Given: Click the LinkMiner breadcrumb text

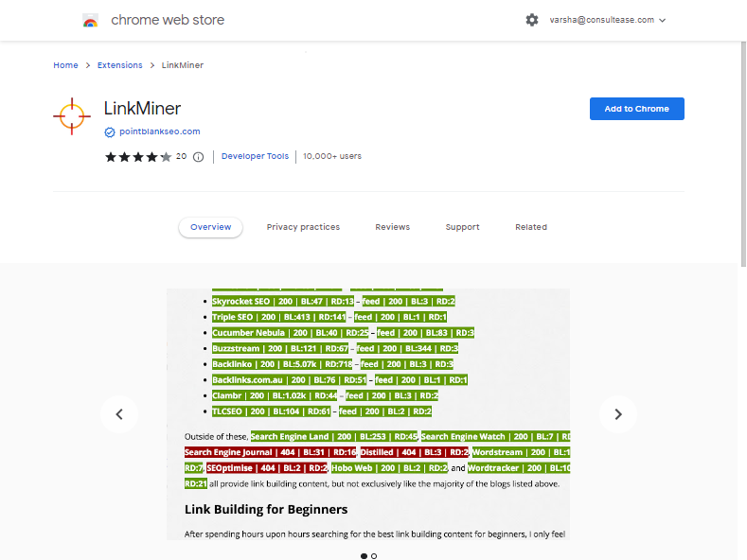Looking at the screenshot, I should click(x=183, y=65).
